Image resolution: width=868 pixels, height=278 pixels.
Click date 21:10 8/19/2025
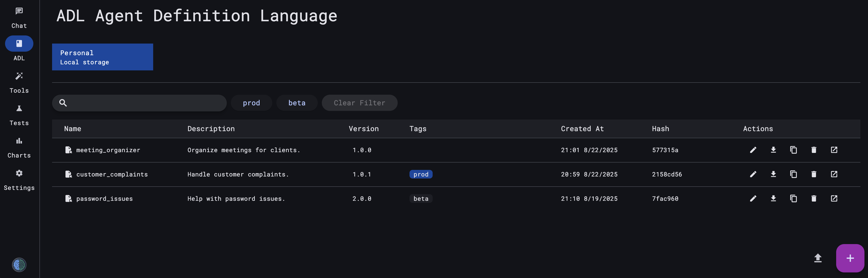point(589,199)
